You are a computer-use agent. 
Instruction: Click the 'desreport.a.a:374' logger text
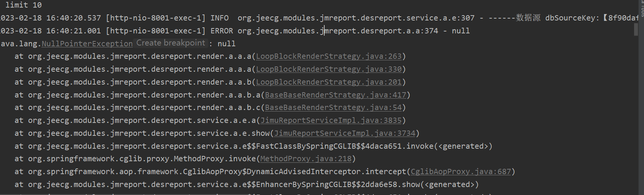coord(399,31)
